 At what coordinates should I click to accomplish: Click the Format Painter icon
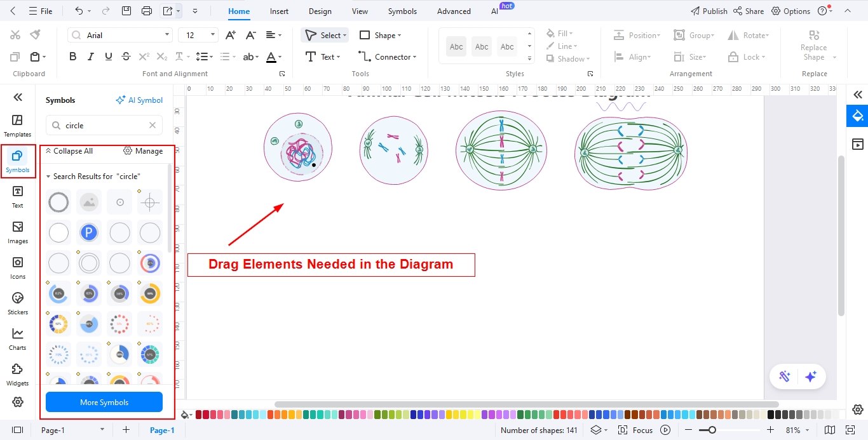(x=36, y=35)
